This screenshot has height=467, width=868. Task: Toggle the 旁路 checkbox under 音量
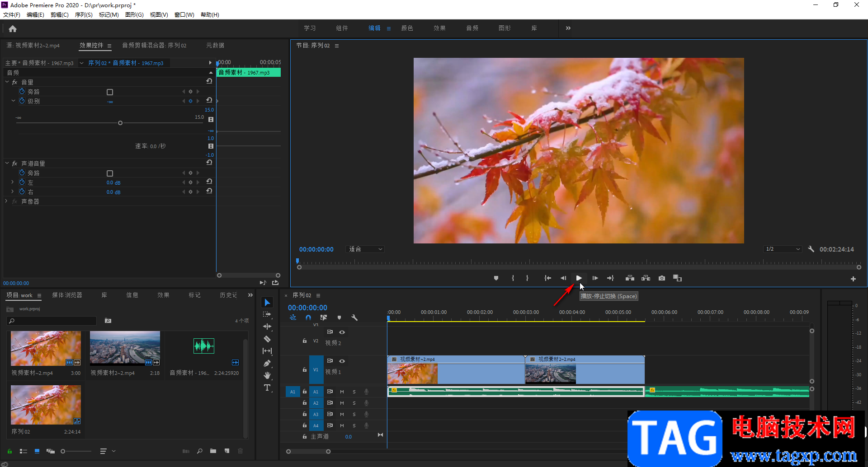point(109,92)
